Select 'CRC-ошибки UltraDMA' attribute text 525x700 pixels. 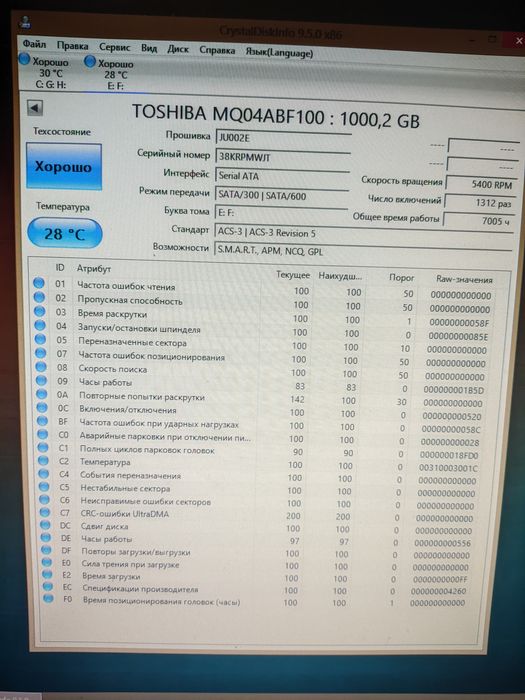[x=125, y=513]
